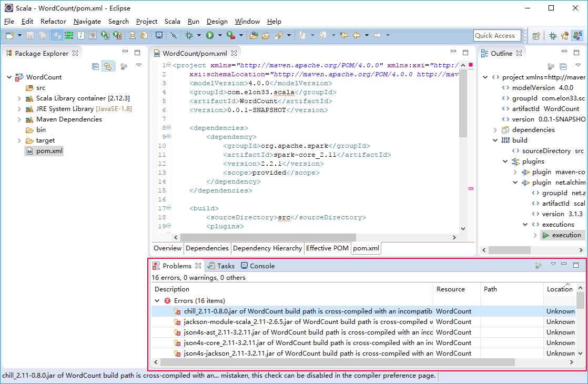Image resolution: width=588 pixels, height=384 pixels.
Task: Open Problems view menu triangle
Action: pos(553,264)
